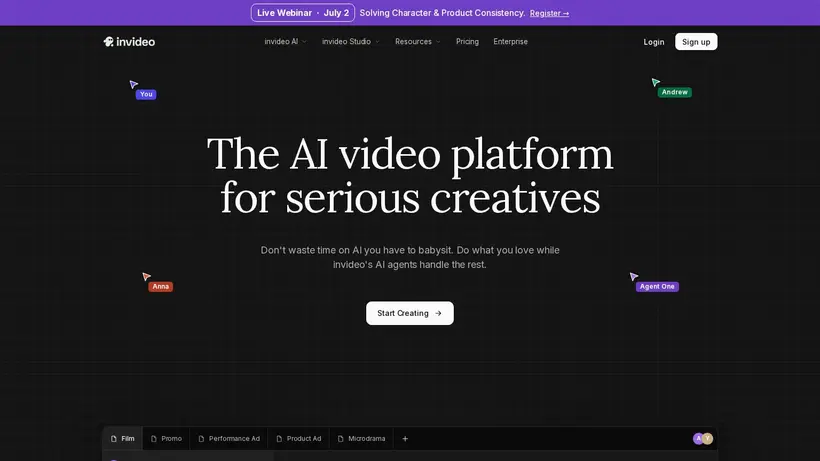
Task: Add a new tab with the plus icon
Action: pos(405,439)
